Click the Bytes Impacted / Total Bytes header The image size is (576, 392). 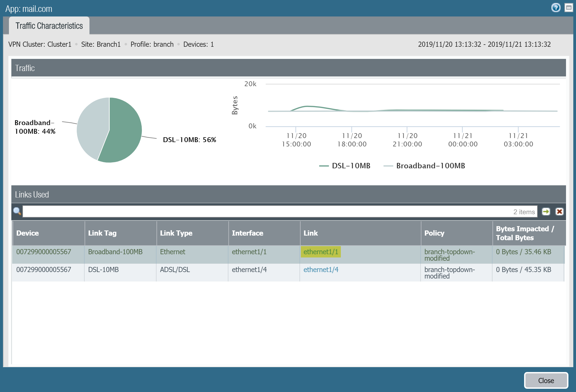(524, 233)
